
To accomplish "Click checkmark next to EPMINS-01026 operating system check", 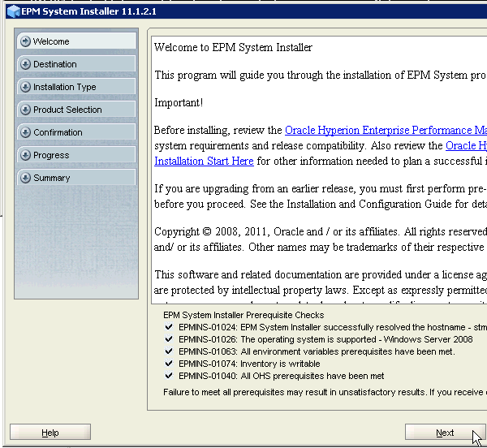I will pyautogui.click(x=169, y=339).
